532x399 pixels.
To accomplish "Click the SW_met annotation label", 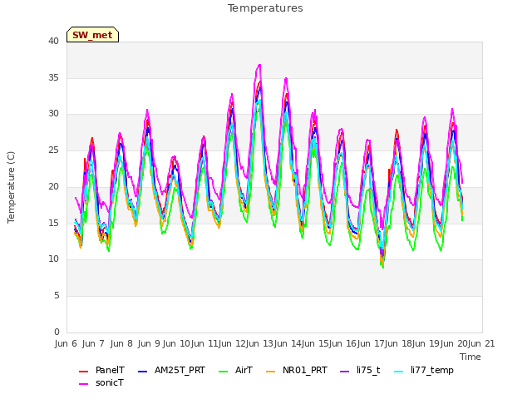I will click(92, 35).
